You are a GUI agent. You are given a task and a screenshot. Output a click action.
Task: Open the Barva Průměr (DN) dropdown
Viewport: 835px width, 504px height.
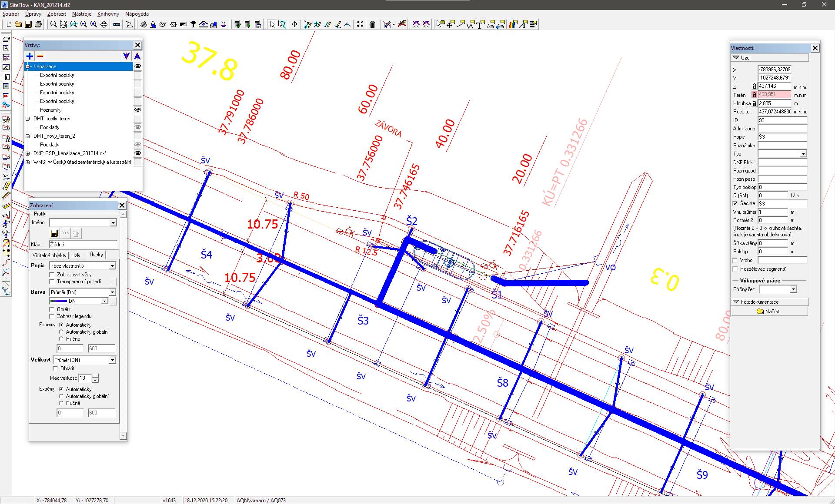[112, 292]
